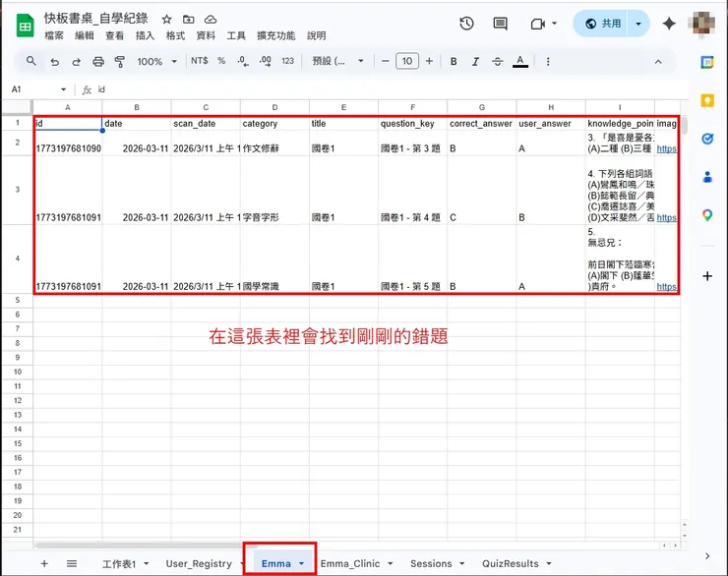728x576 pixels.
Task: Format as percent
Action: pyautogui.click(x=221, y=61)
